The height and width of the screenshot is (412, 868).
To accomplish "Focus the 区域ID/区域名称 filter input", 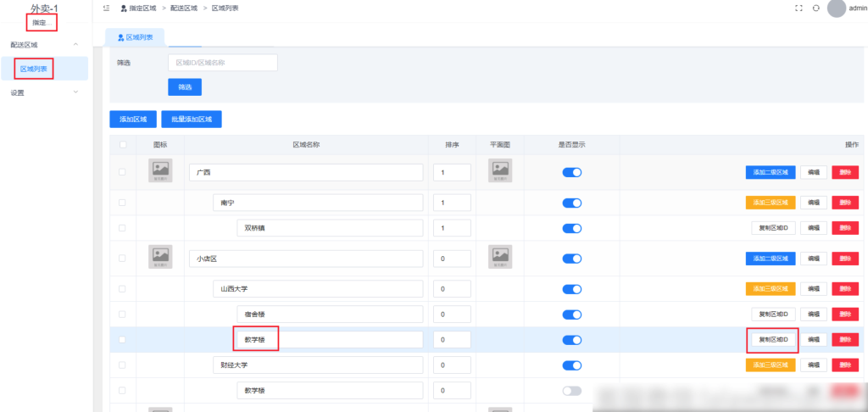I will point(223,63).
